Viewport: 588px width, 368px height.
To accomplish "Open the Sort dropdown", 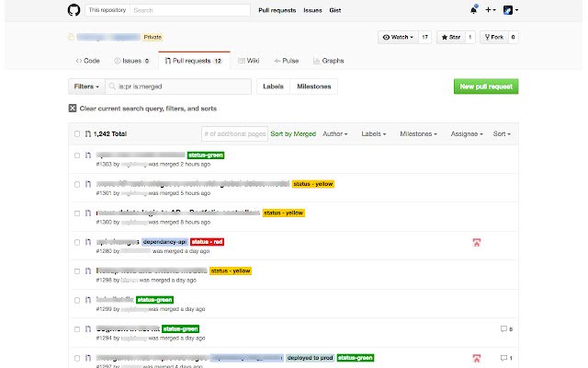I will [x=502, y=133].
